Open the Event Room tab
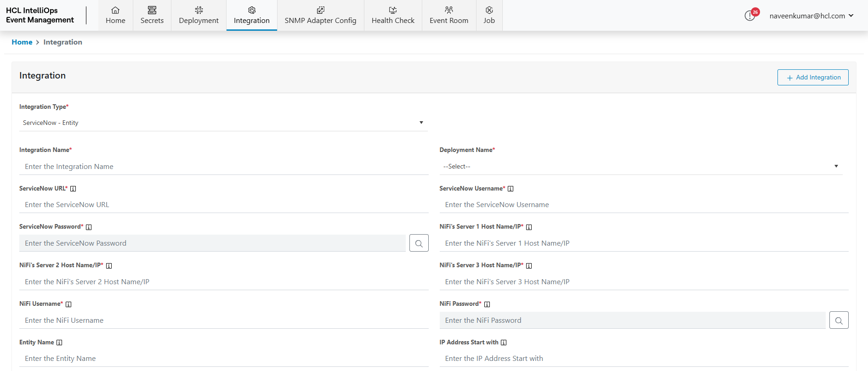Image resolution: width=868 pixels, height=371 pixels. click(x=449, y=16)
